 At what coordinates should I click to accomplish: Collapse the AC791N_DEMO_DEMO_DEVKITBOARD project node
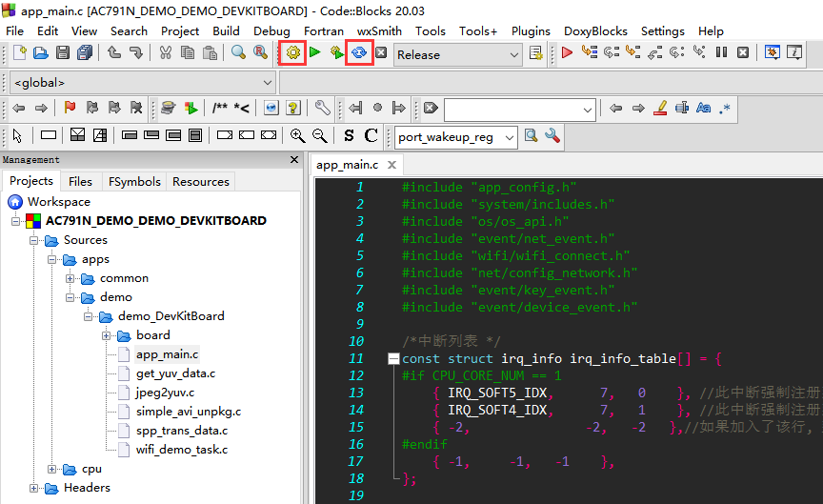pyautogui.click(x=16, y=221)
